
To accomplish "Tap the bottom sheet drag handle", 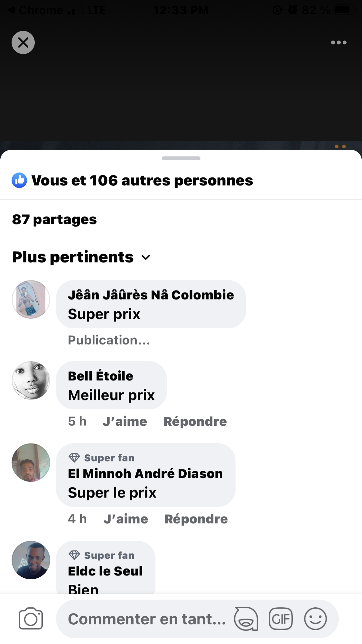I will pos(181,158).
